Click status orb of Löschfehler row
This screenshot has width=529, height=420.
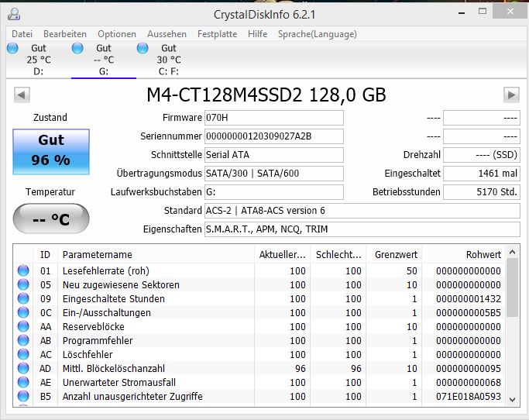[x=23, y=354]
